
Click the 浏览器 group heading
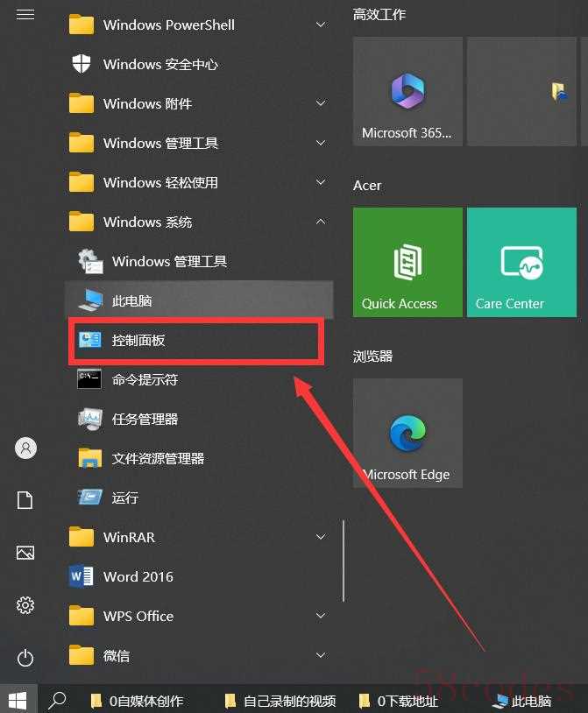[372, 356]
